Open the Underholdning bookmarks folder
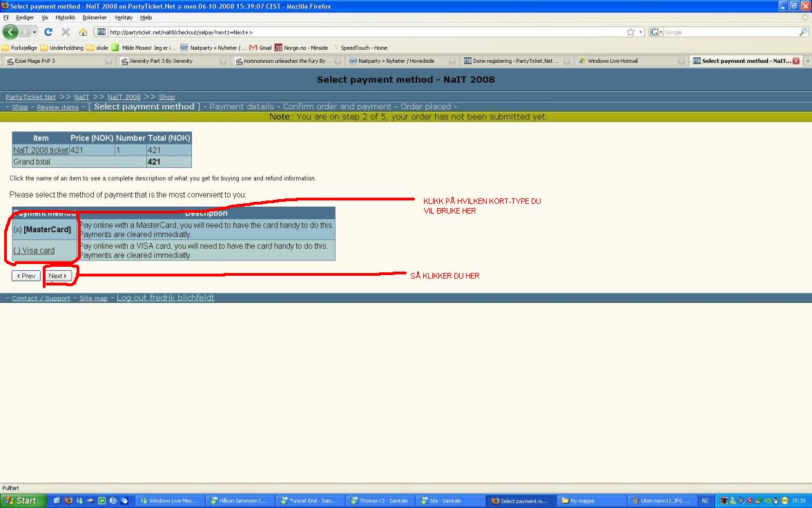Screen dimensions: 812x508 (x=61, y=48)
